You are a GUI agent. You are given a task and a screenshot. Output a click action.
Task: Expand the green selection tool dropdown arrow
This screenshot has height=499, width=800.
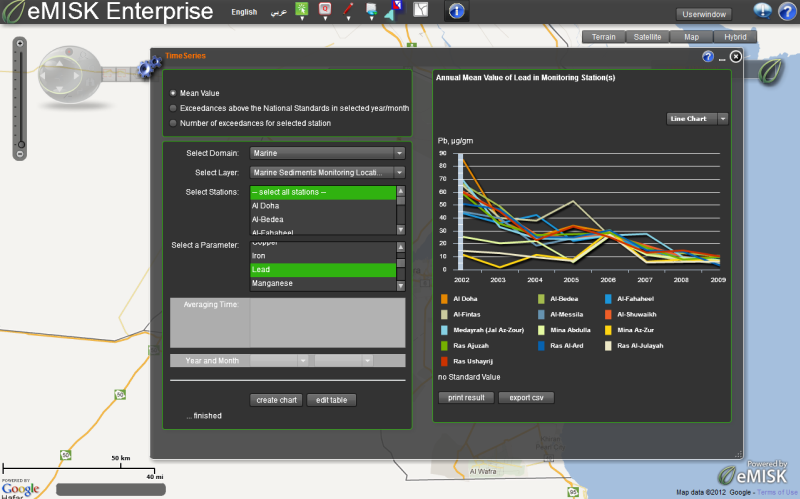point(302,18)
